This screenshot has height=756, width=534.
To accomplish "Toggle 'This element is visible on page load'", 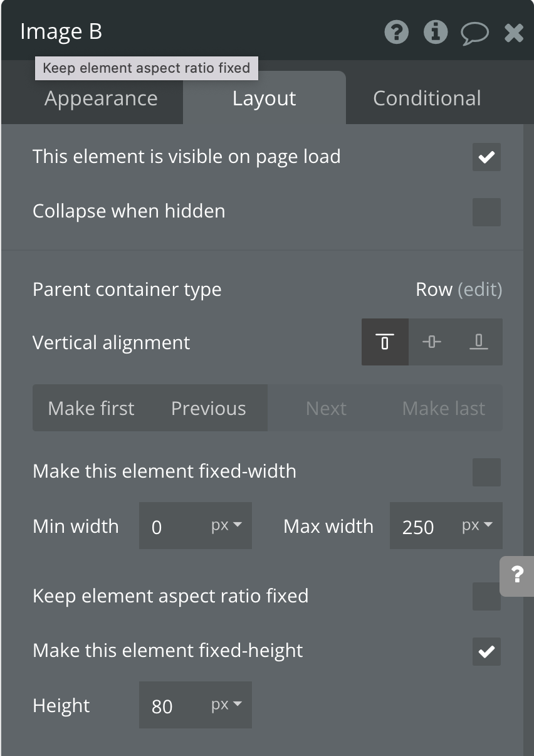I will click(x=486, y=157).
